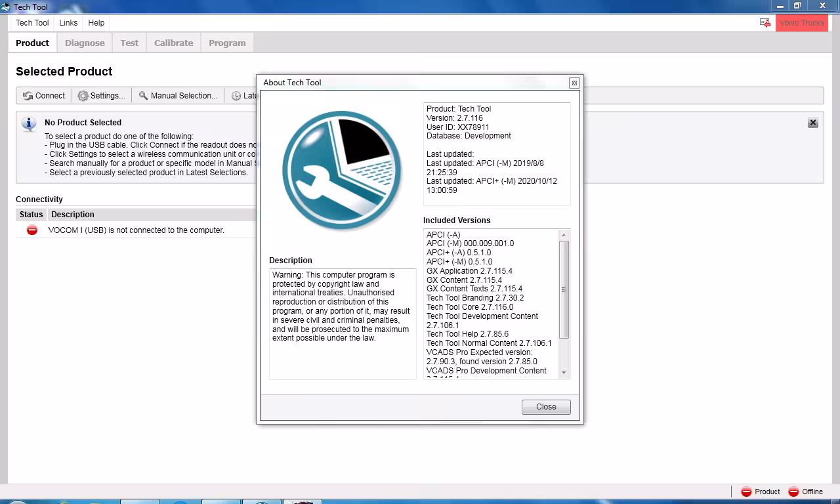840x504 pixels.
Task: Click the red Product status icon in status bar
Action: click(x=746, y=492)
